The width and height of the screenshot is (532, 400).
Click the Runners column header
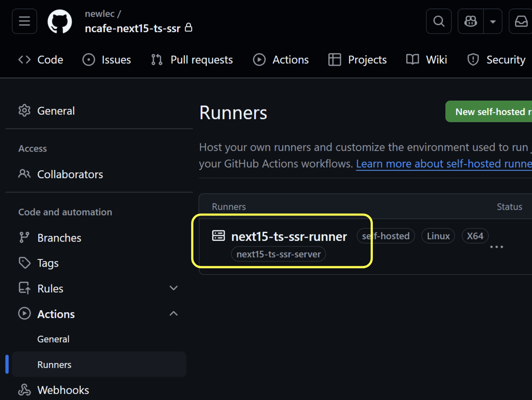[229, 207]
